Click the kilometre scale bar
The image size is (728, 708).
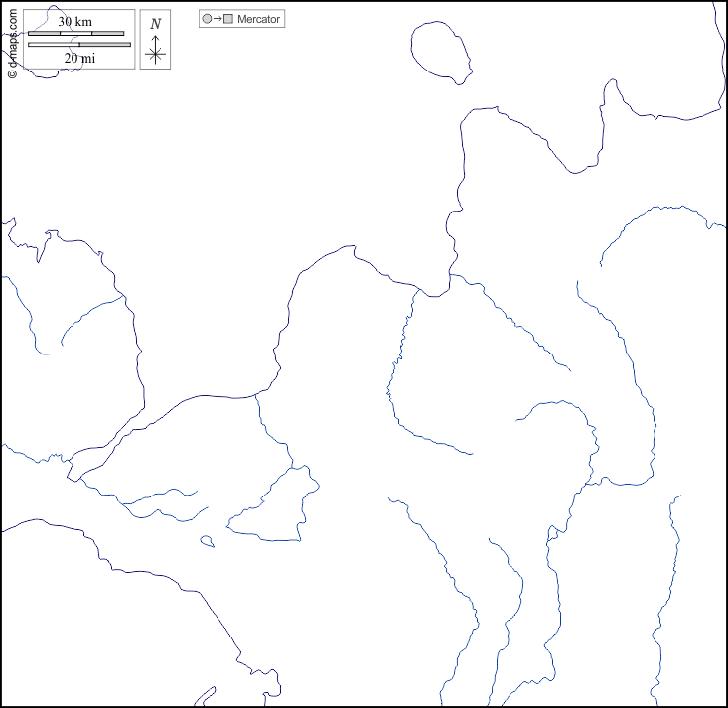[x=75, y=33]
